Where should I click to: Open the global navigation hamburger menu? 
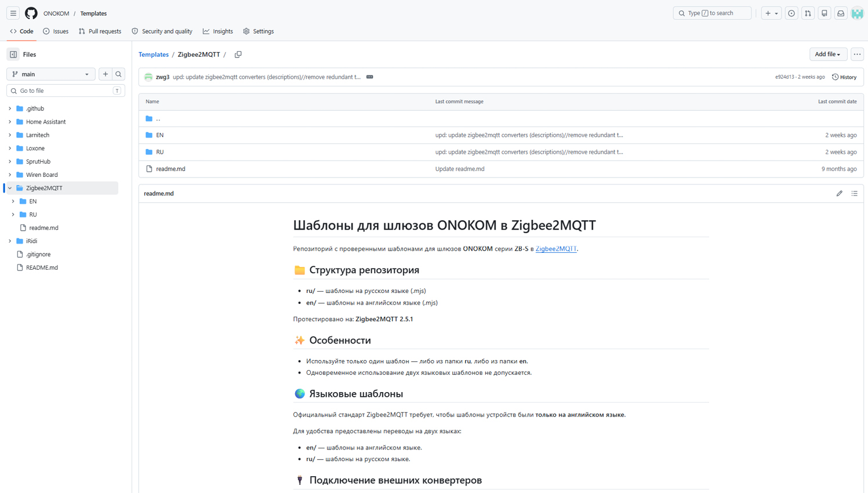[13, 13]
